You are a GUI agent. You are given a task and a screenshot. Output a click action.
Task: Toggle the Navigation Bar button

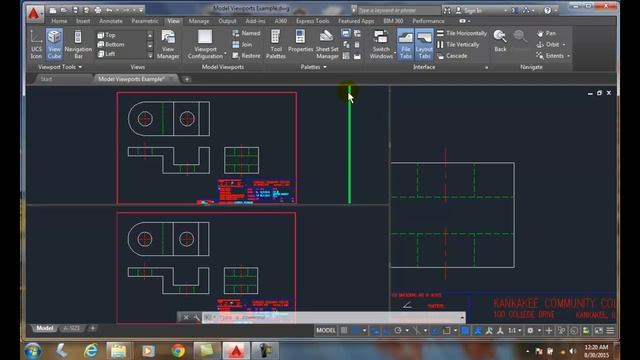(x=78, y=44)
